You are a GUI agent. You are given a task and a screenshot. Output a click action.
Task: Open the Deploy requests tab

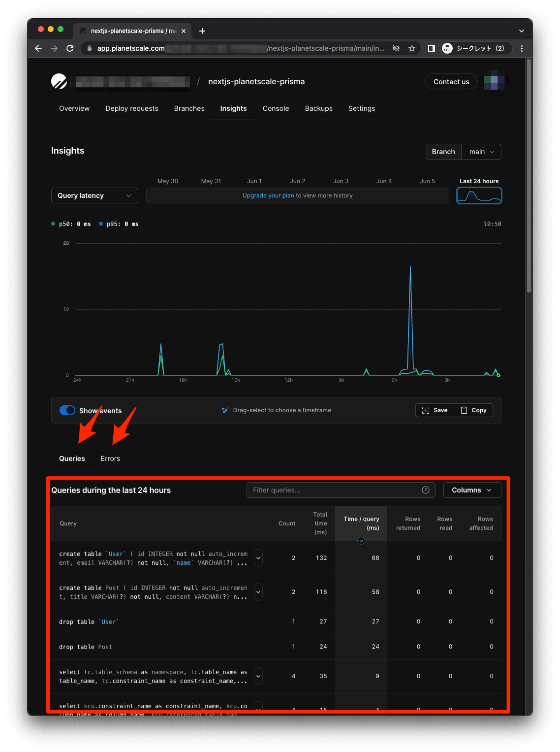point(132,108)
